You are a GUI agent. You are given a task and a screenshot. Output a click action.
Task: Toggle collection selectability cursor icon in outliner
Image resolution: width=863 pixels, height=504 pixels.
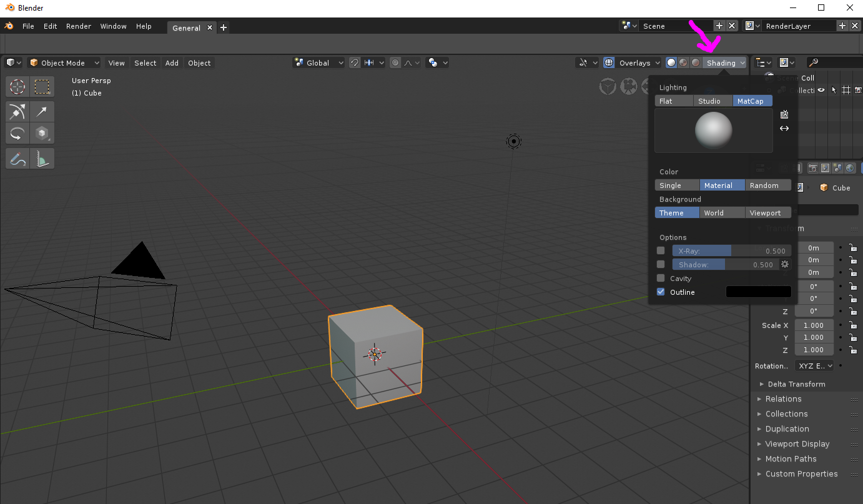834,90
